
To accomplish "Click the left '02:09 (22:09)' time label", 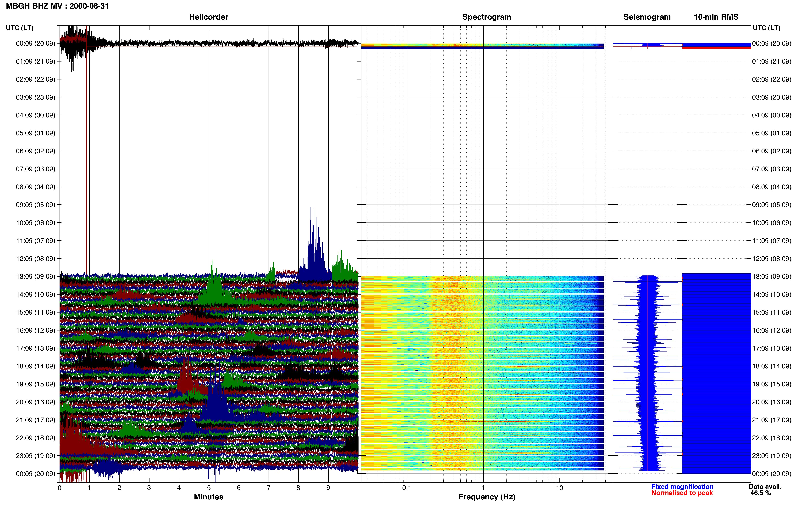I will [36, 79].
